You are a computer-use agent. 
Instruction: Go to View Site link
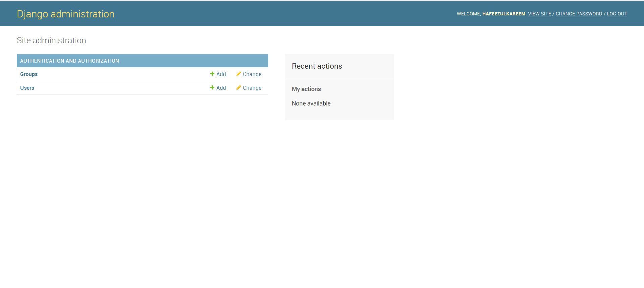point(539,14)
